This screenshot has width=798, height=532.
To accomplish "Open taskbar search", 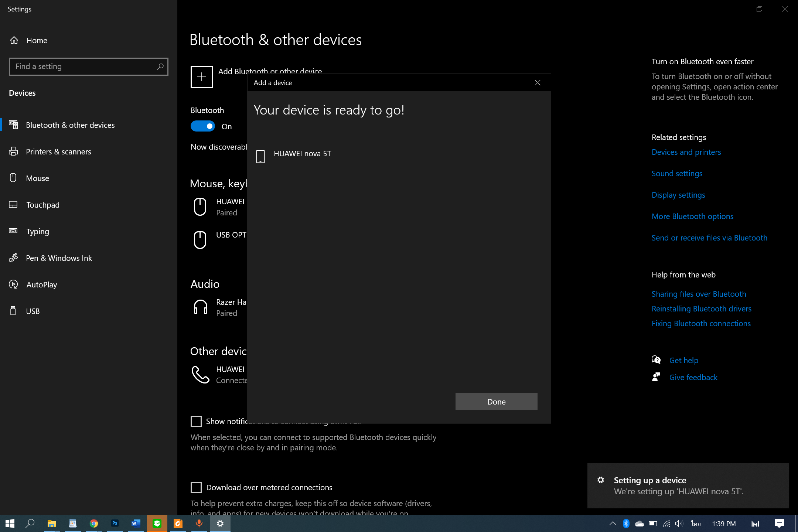I will coord(30,524).
